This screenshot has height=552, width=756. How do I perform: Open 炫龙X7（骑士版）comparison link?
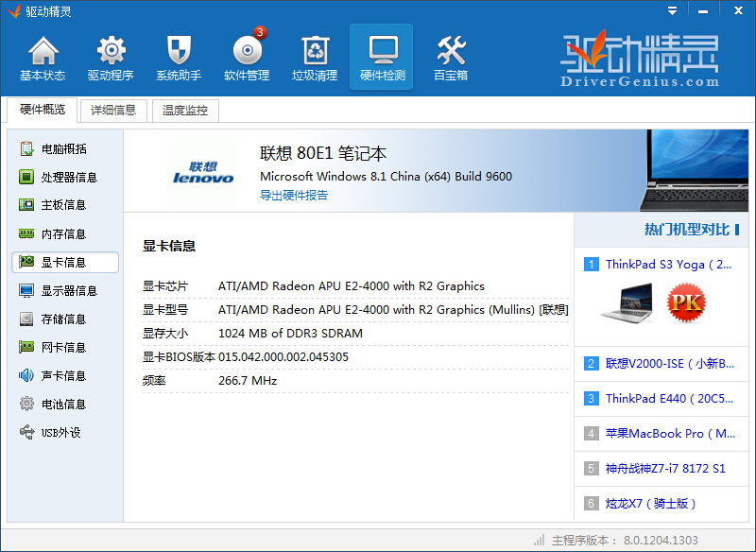[x=651, y=503]
